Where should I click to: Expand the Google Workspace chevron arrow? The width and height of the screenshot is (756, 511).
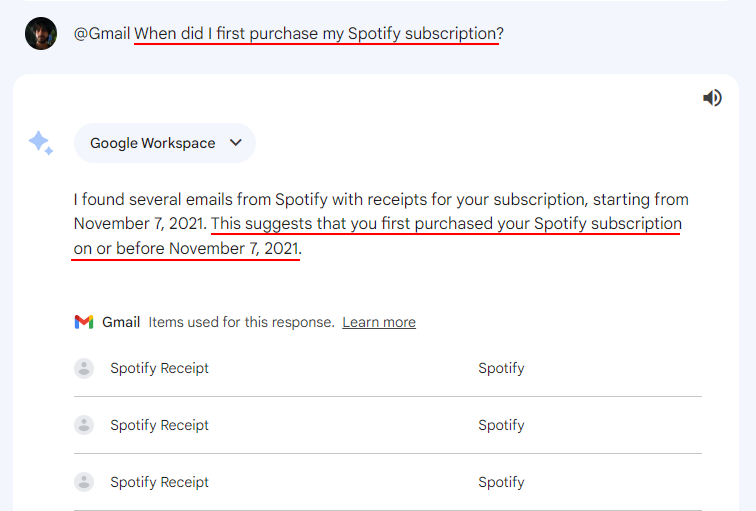pyautogui.click(x=236, y=143)
